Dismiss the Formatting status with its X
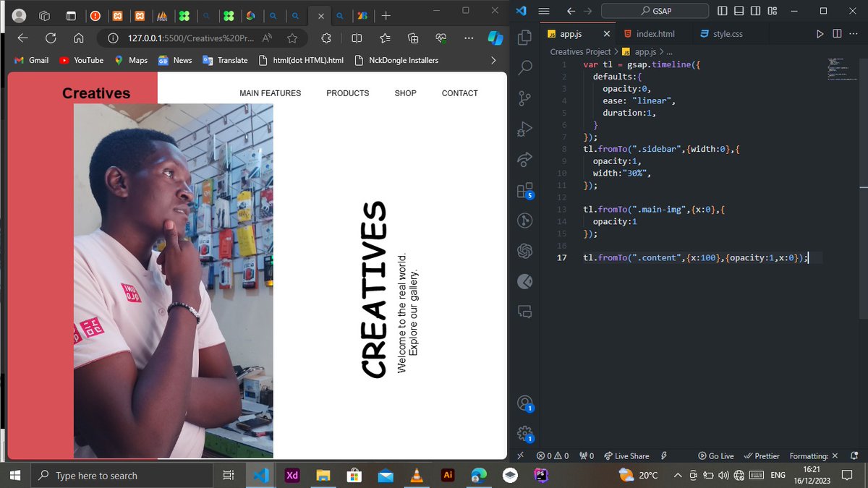868x488 pixels. point(835,455)
